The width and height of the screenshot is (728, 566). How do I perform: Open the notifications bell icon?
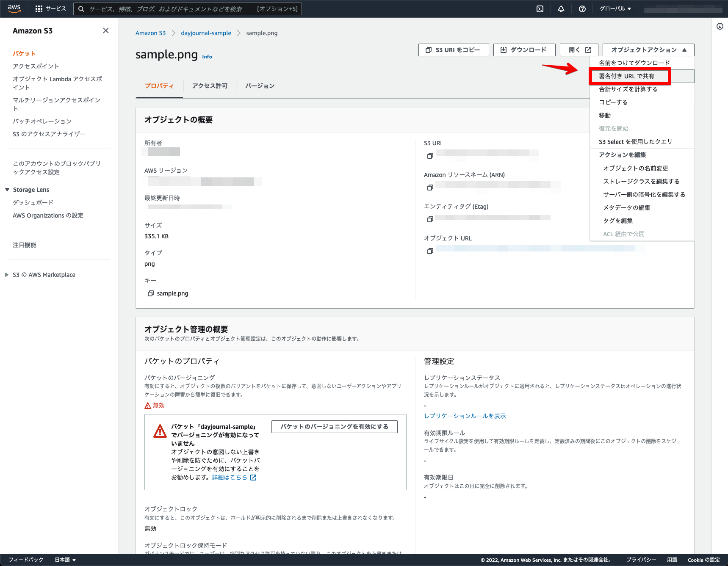(x=561, y=9)
